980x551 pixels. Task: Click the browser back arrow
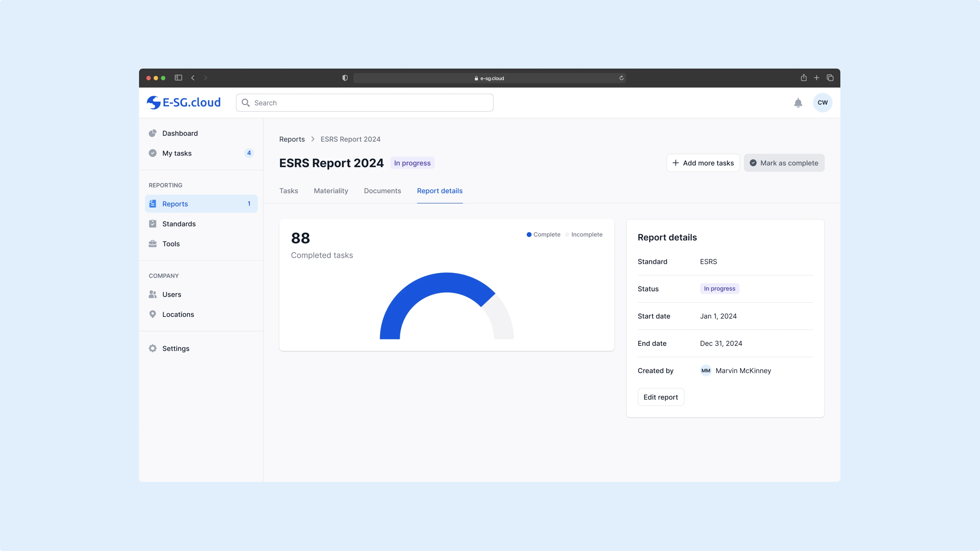[193, 78]
